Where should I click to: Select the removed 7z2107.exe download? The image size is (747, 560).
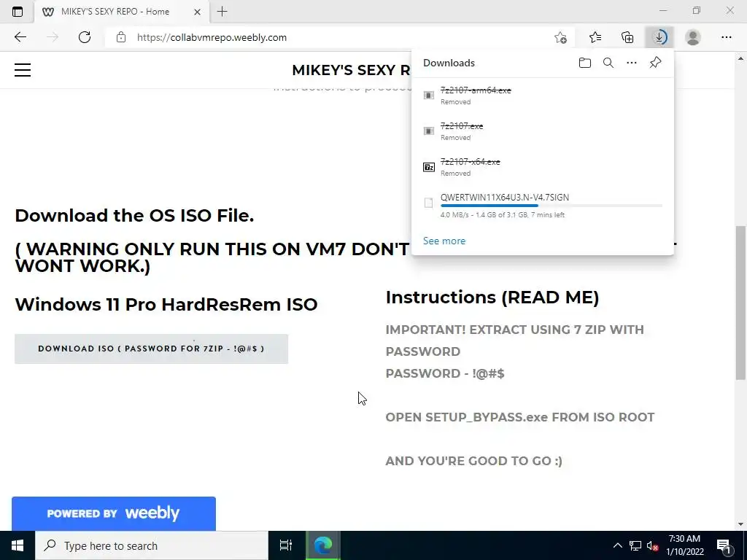tap(543, 131)
